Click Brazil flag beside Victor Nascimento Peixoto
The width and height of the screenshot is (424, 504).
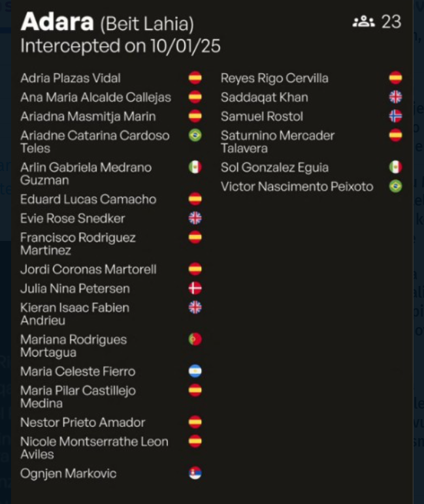(395, 187)
